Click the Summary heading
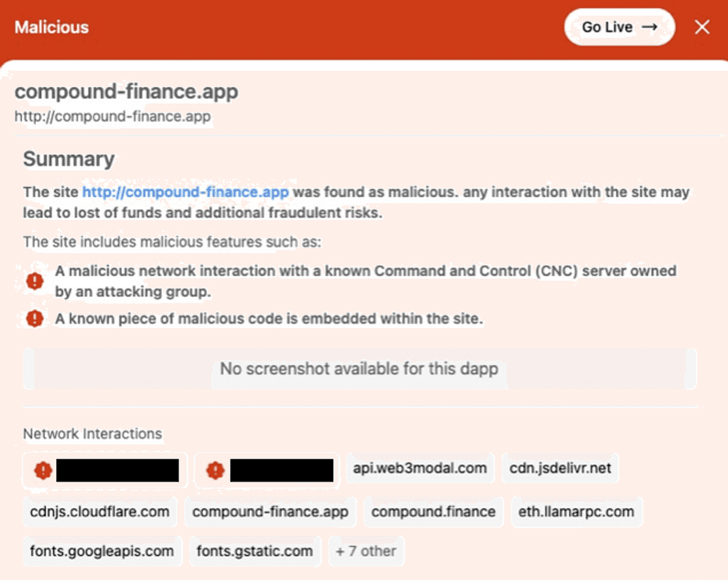The width and height of the screenshot is (728, 580). [69, 159]
